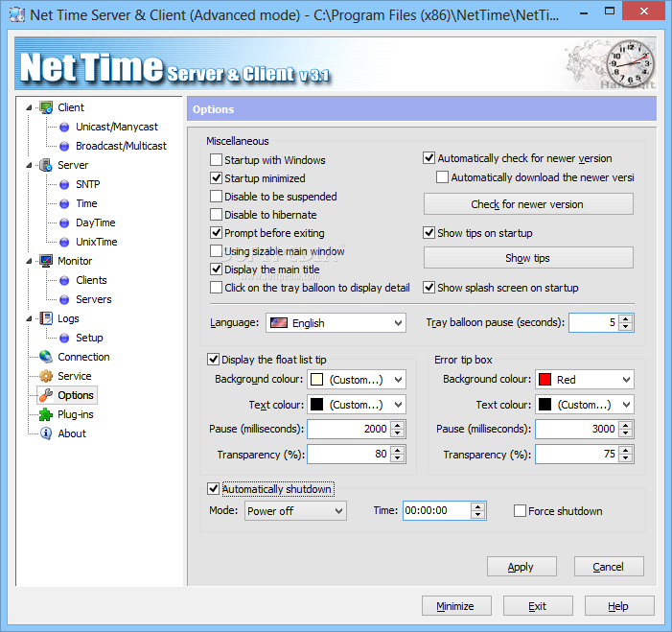
Task: Open the Language dropdown
Action: (x=336, y=323)
